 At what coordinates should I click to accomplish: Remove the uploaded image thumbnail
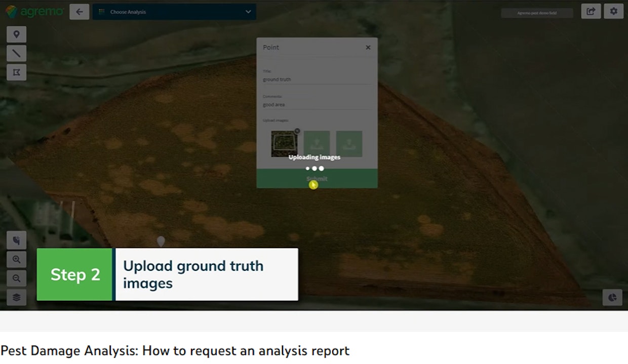(297, 131)
